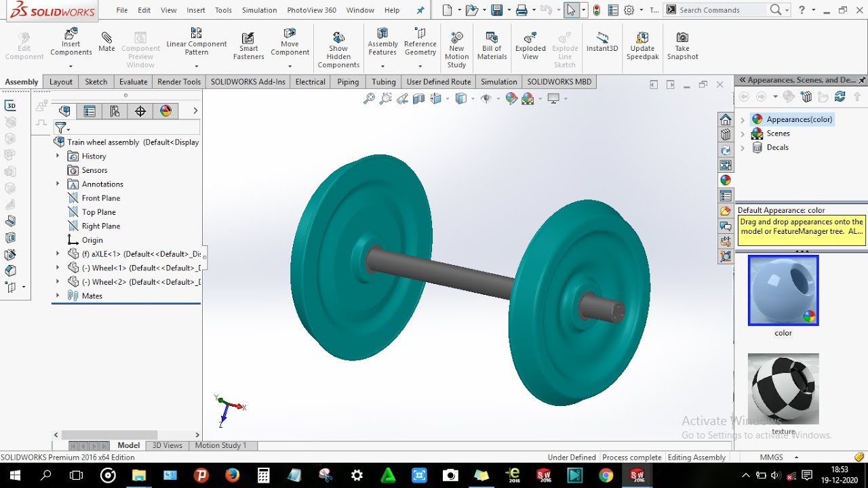868x488 pixels.
Task: Click Zoom to Area icon
Action: click(386, 99)
